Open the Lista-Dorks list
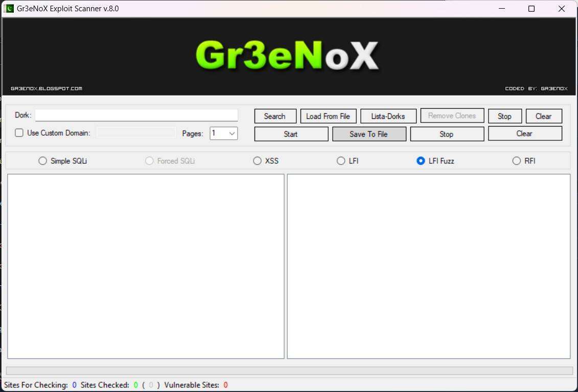Viewport: 578px width, 392px height. (388, 116)
